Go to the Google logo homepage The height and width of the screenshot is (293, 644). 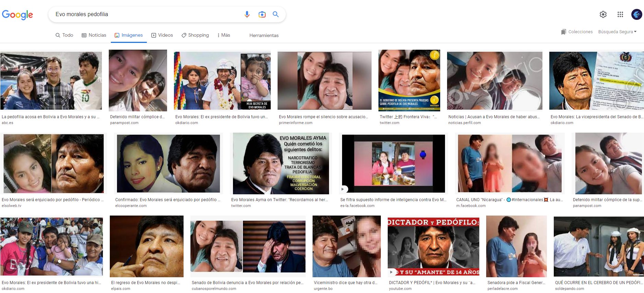[x=17, y=15]
